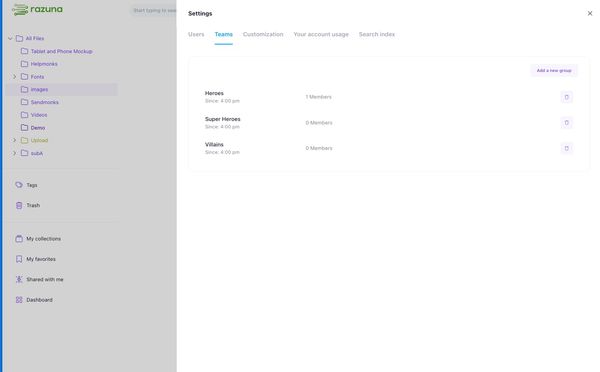Click the All Files folder icon
Image resolution: width=600 pixels, height=372 pixels.
click(x=19, y=38)
